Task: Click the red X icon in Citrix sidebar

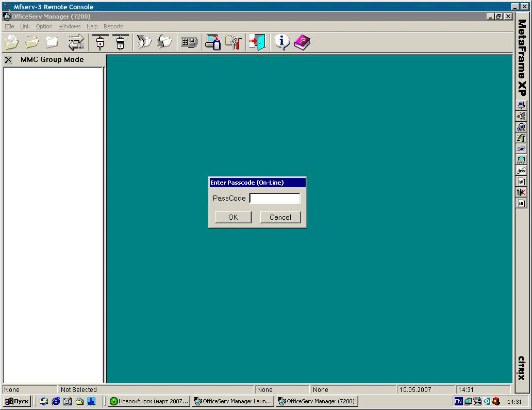Action: click(521, 192)
